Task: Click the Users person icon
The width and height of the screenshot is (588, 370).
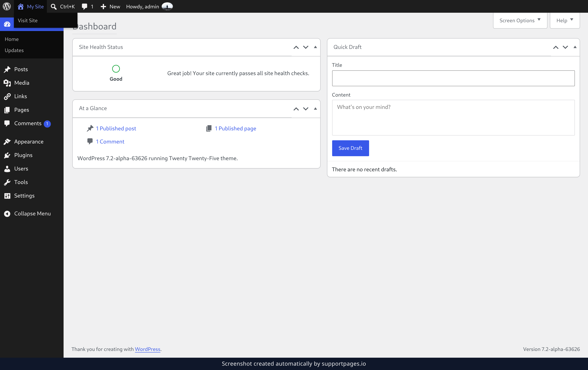Action: pyautogui.click(x=7, y=169)
